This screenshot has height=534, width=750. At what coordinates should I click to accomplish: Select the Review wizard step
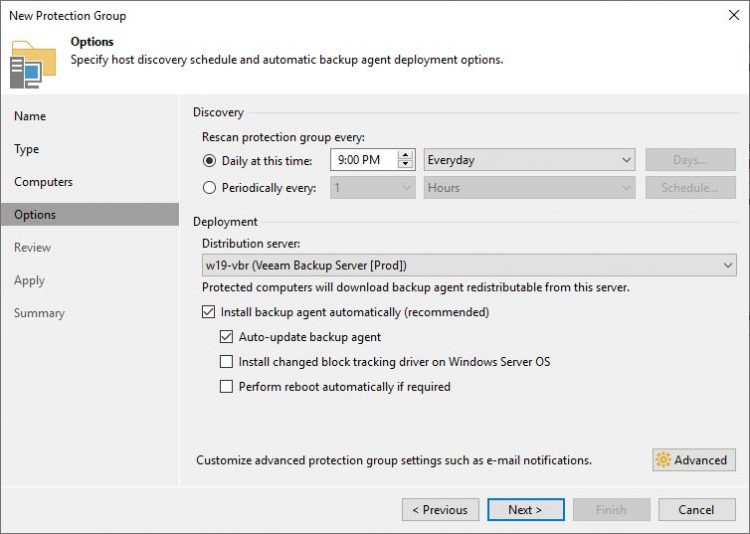point(33,247)
